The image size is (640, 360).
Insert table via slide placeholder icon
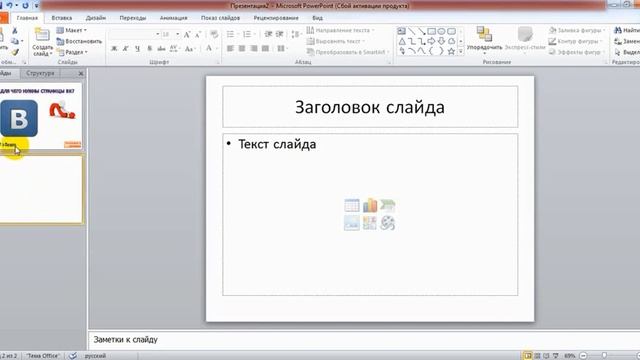click(352, 205)
